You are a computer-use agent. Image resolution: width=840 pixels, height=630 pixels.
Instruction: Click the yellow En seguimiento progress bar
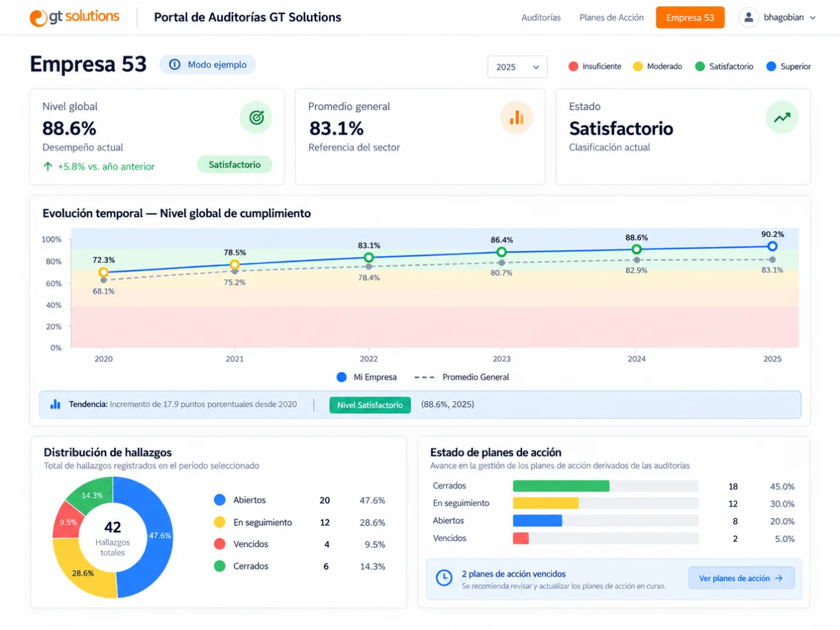[545, 503]
